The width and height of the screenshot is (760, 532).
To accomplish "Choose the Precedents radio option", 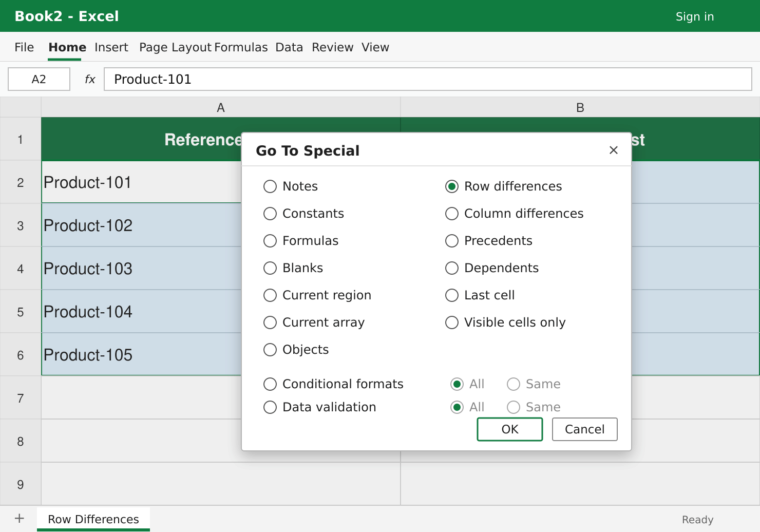I will coord(488,241).
